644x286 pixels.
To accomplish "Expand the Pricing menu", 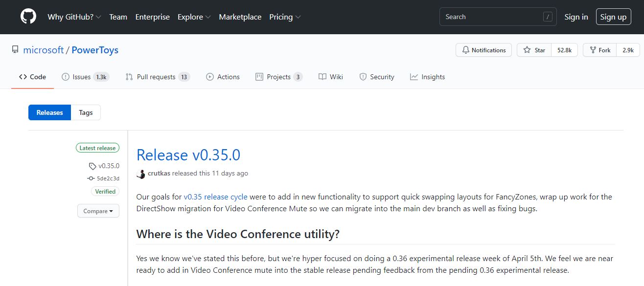I will (x=285, y=17).
